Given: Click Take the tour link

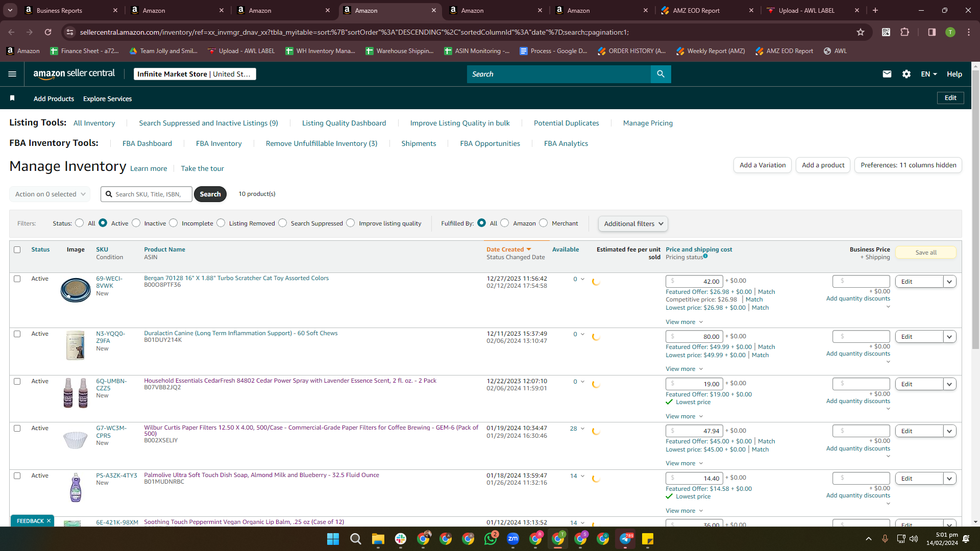Looking at the screenshot, I should [202, 168].
